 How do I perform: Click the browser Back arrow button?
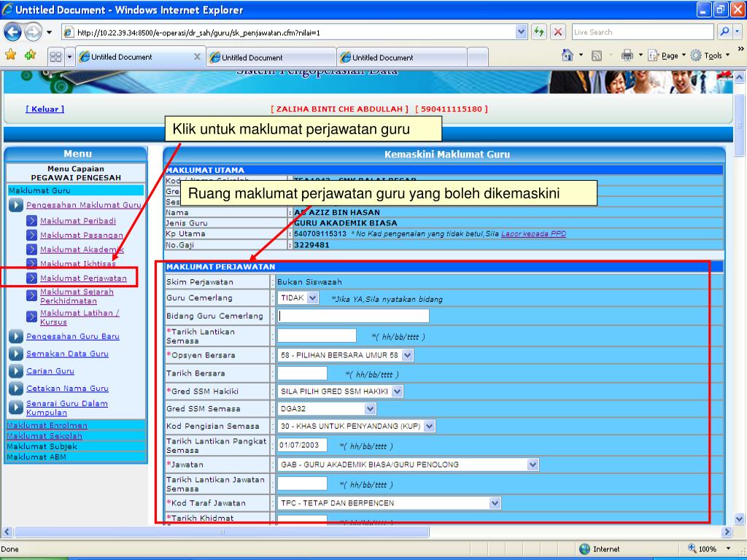(13, 32)
